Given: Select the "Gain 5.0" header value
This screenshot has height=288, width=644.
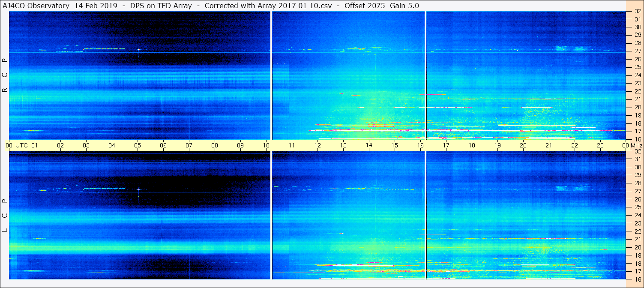Looking at the screenshot, I should pyautogui.click(x=404, y=6).
